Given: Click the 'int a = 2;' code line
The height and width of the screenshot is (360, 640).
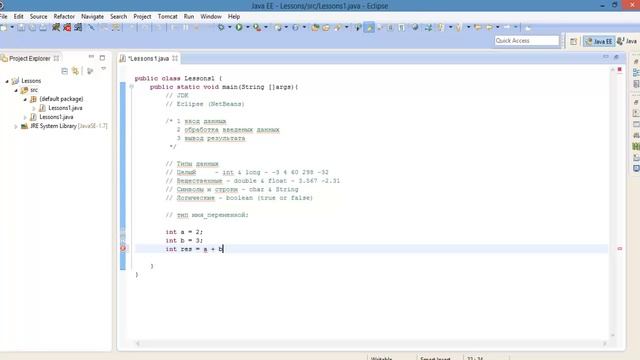Looking at the screenshot, I should tap(184, 232).
